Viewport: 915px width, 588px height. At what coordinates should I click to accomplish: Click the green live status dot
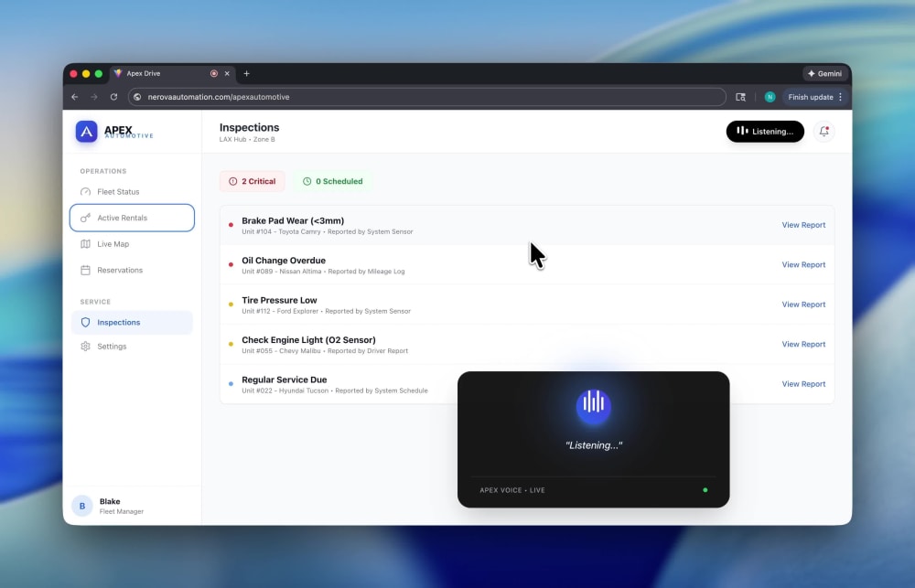tap(705, 490)
